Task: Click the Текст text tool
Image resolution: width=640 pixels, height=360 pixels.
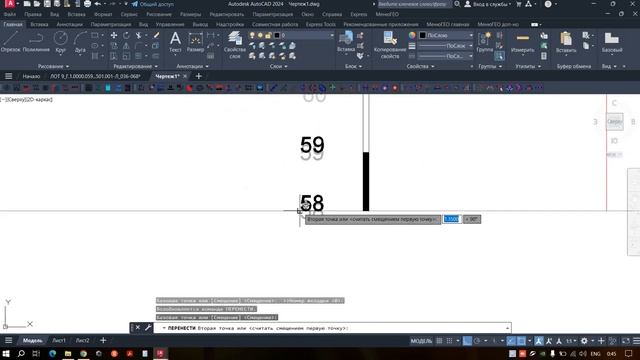Action: click(175, 42)
